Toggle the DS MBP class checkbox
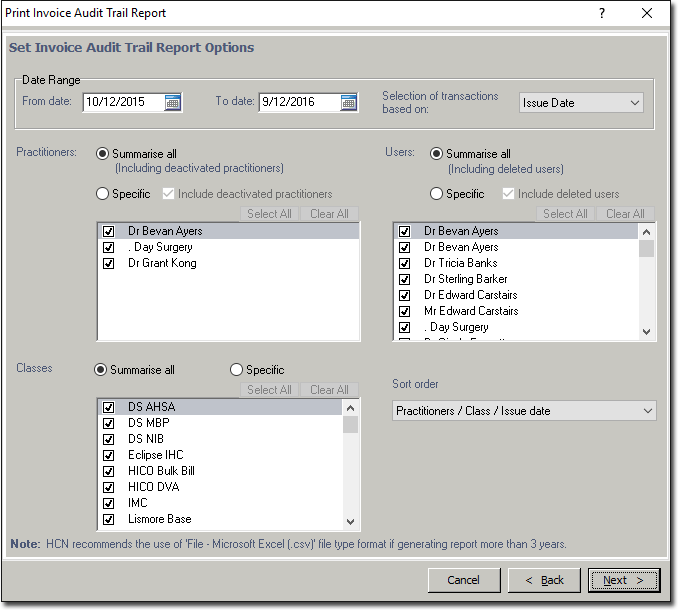This screenshot has height=610, width=678. coord(108,423)
